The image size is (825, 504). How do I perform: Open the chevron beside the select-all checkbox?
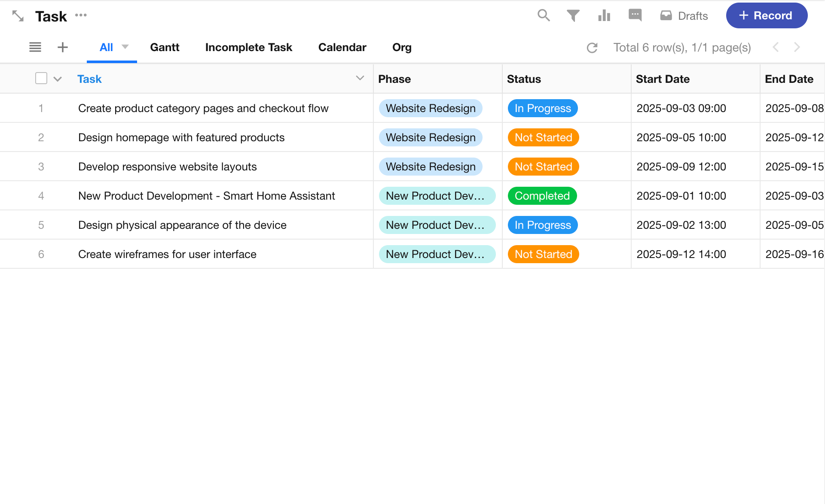58,79
